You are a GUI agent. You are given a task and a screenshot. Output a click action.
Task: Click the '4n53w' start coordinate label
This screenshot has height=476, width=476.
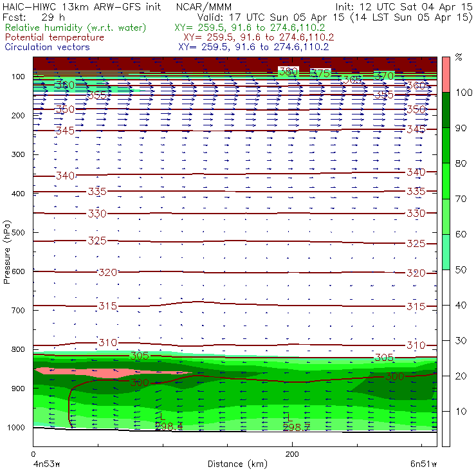pos(46,464)
